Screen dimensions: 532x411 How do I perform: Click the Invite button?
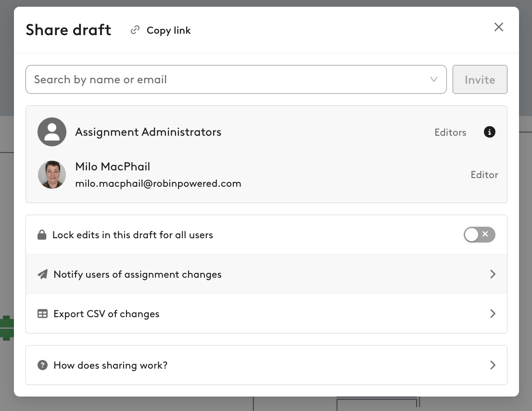480,79
